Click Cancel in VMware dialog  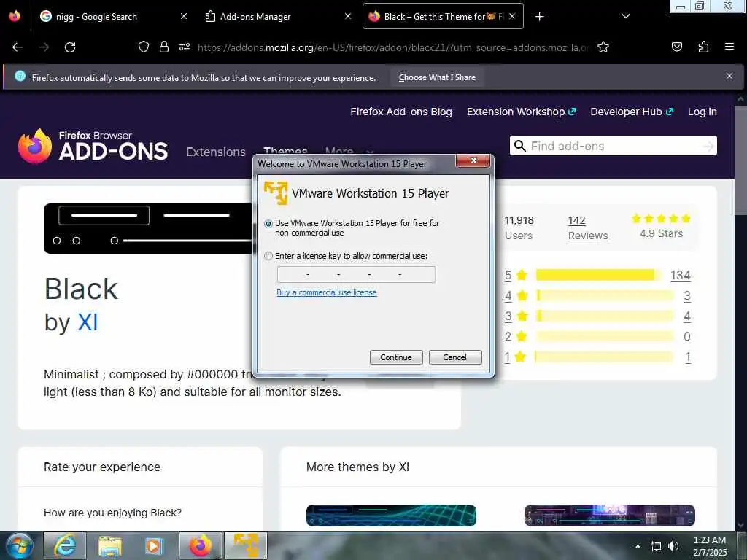[455, 357]
